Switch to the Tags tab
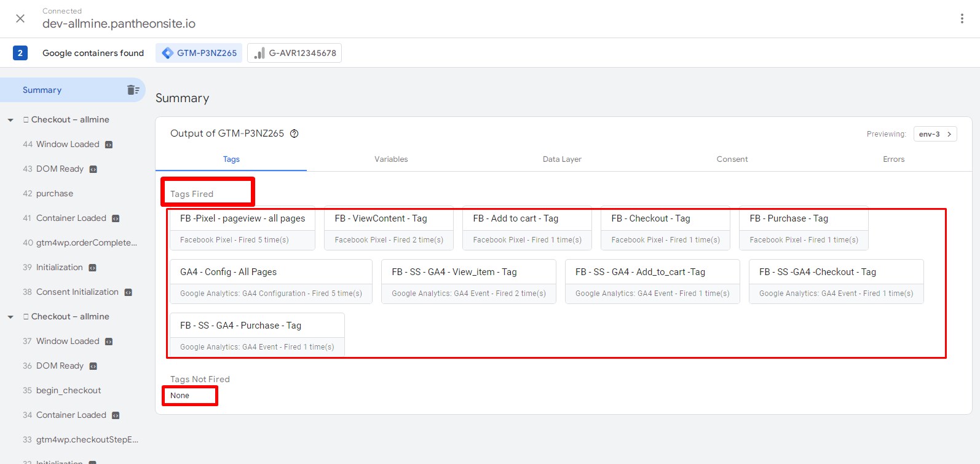 [x=231, y=159]
